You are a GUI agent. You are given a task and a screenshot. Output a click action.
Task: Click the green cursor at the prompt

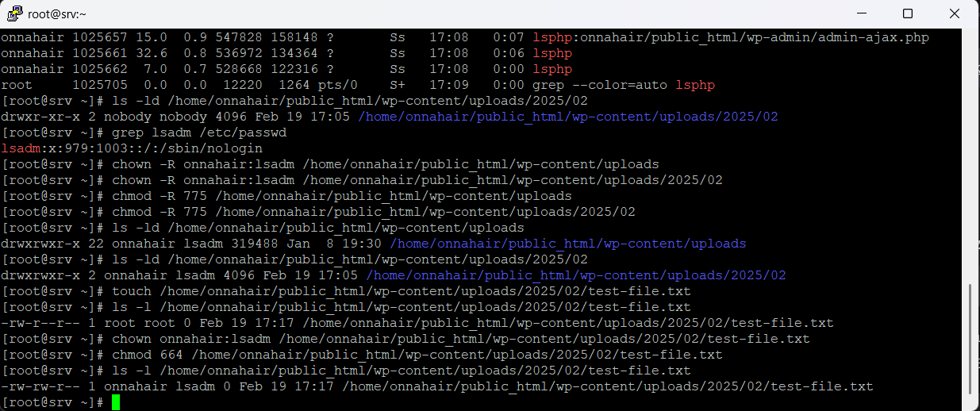pos(116,402)
